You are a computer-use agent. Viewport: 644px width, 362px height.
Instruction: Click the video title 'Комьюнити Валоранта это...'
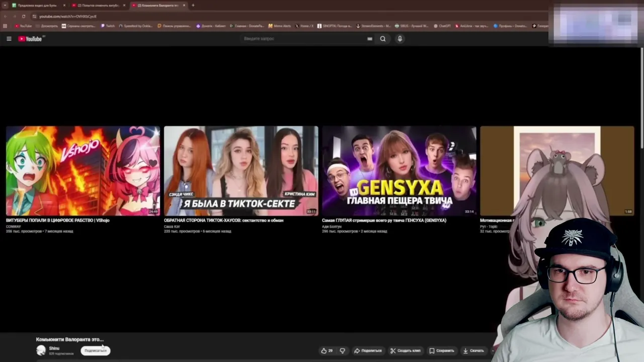[x=69, y=339]
